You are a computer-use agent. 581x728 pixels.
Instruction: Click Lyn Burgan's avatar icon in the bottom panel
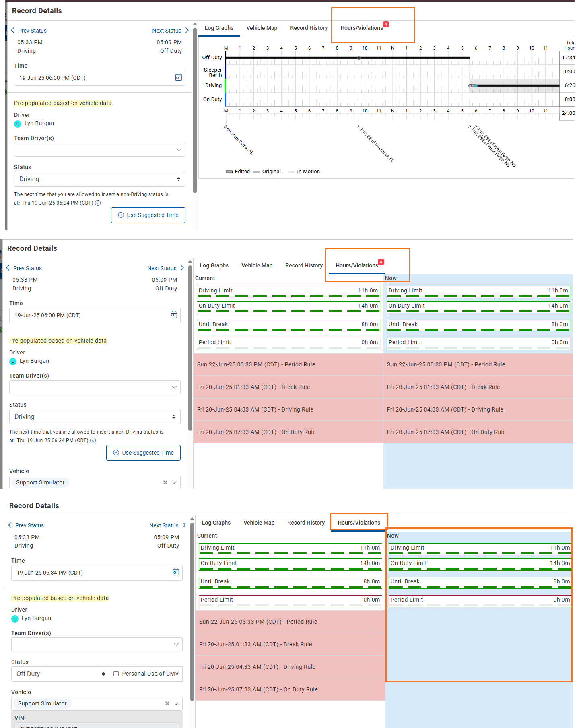(15, 619)
